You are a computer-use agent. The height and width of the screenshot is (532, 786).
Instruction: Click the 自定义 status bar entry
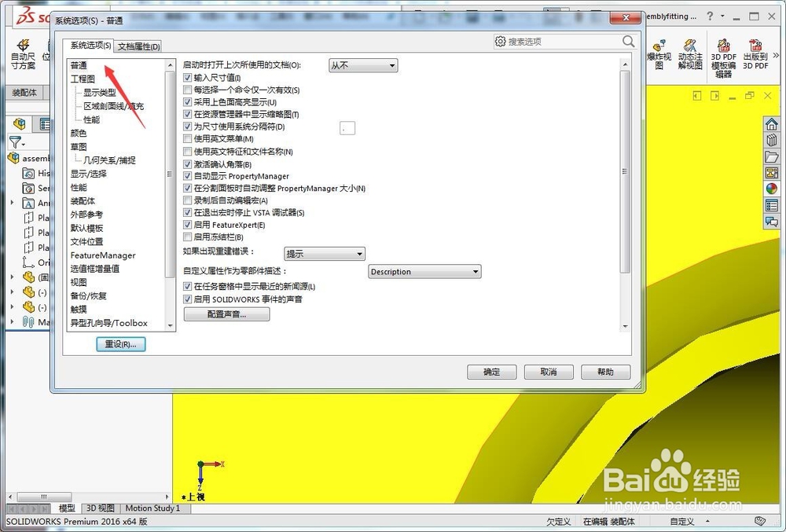click(682, 521)
